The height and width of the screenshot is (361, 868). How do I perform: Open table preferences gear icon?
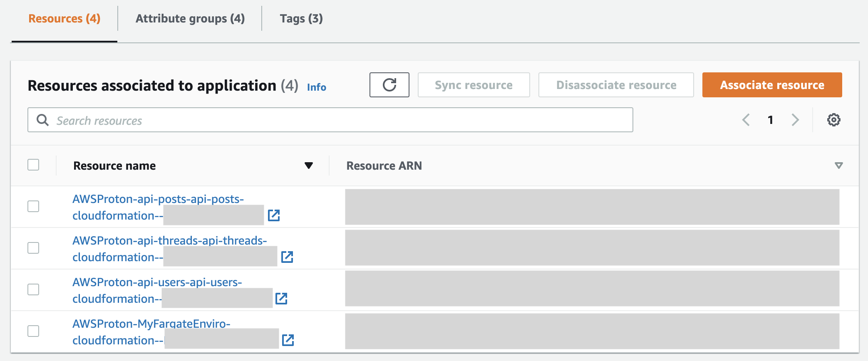click(x=833, y=120)
